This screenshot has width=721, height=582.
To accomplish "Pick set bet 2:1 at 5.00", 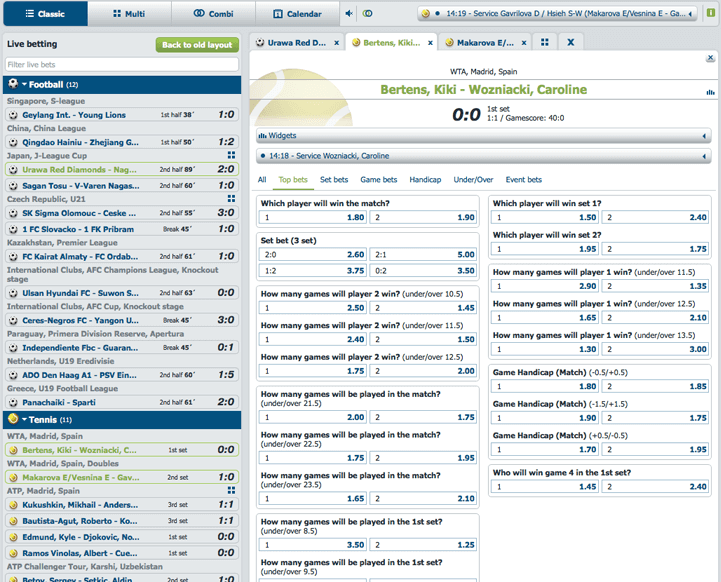I will point(423,255).
